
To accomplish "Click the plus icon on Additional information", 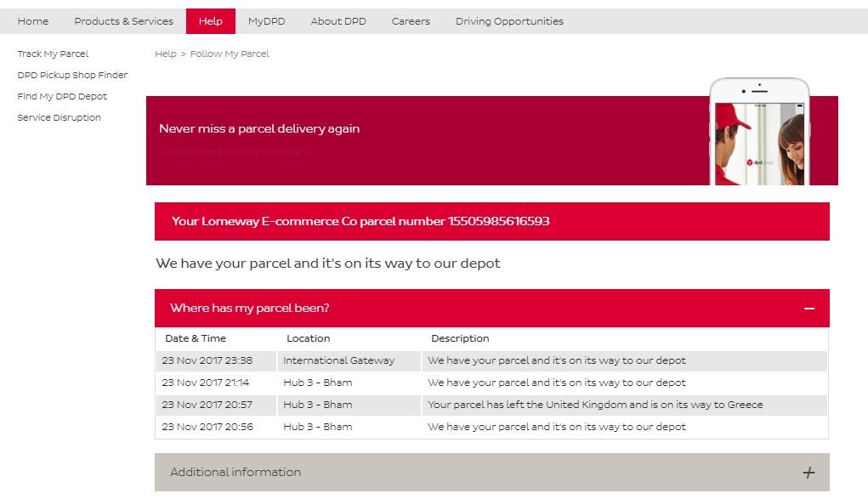I will coord(808,473).
